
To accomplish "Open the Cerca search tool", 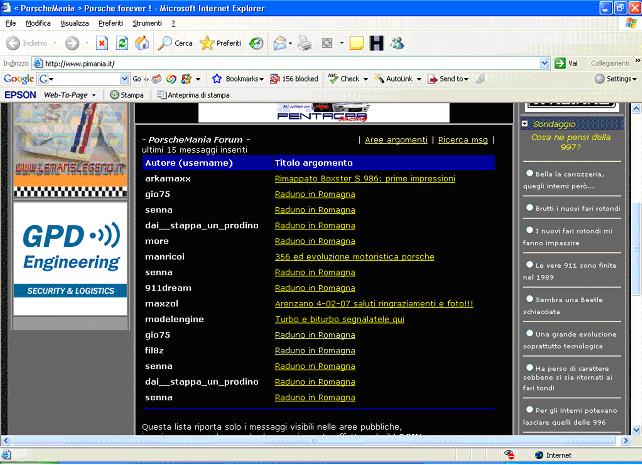I will [175, 43].
